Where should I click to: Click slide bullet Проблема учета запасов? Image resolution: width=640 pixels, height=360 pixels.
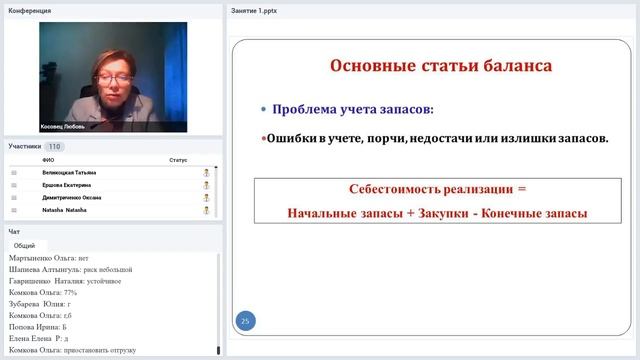353,109
